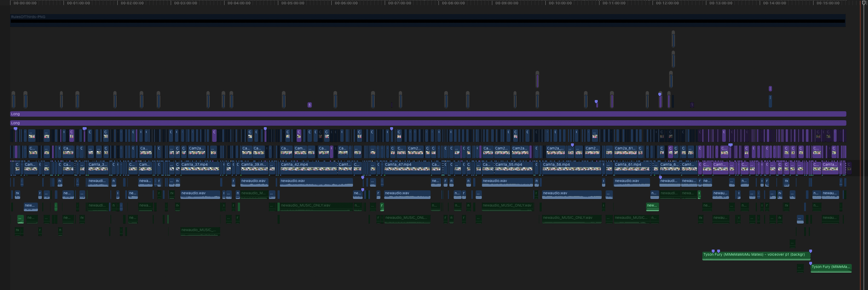Select the Cam1a_58.mp4 video clip
The image size is (868, 290).
point(572,168)
